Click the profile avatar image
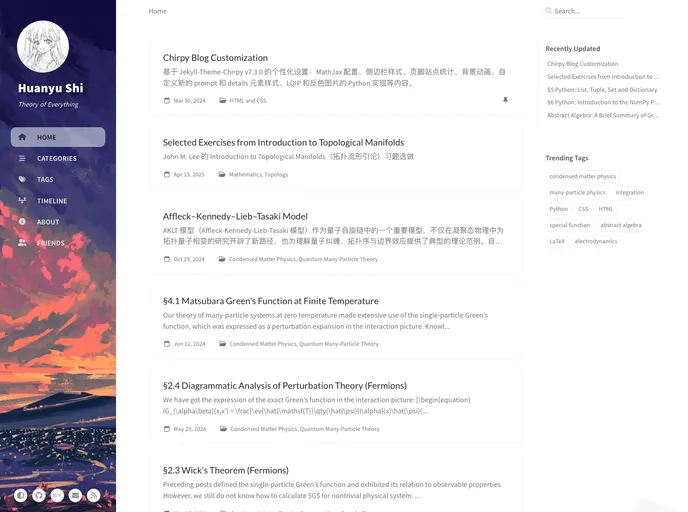688x512 pixels. click(43, 47)
